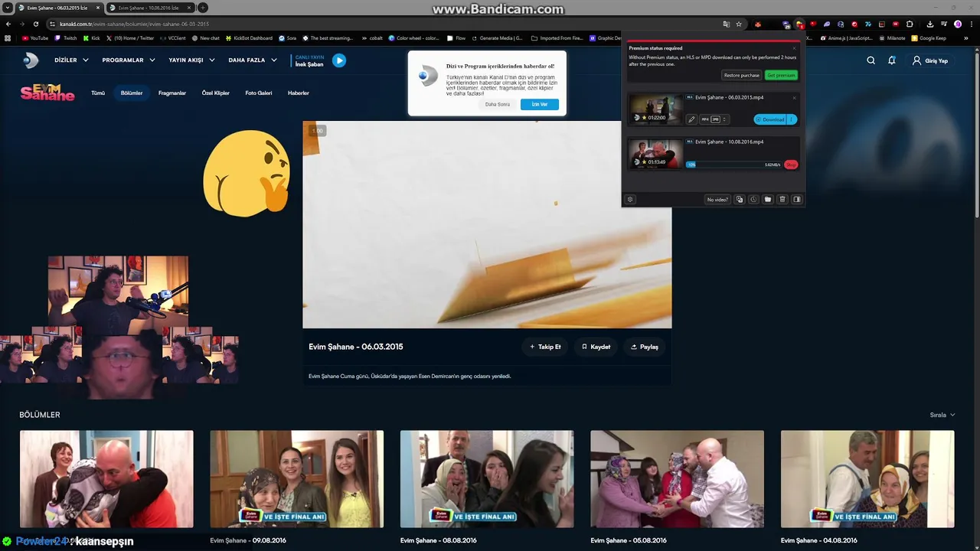This screenshot has height=551, width=980.
Task: Expand the Diziler menu
Action: coord(71,60)
